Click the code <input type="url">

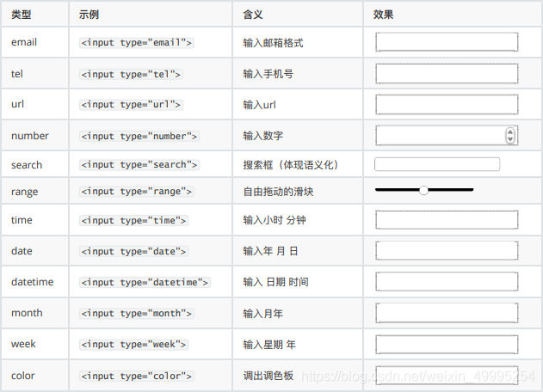131,105
